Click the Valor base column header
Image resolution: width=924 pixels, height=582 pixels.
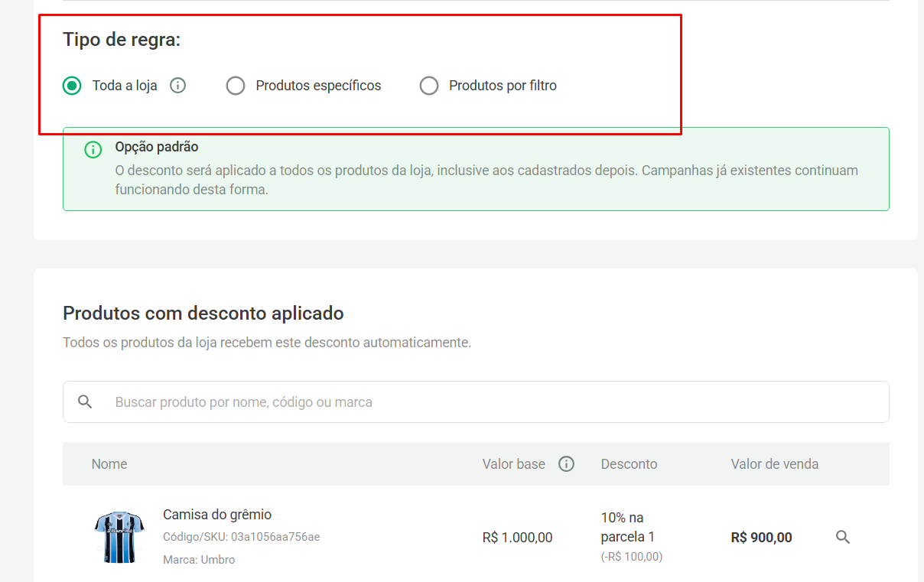tap(514, 464)
